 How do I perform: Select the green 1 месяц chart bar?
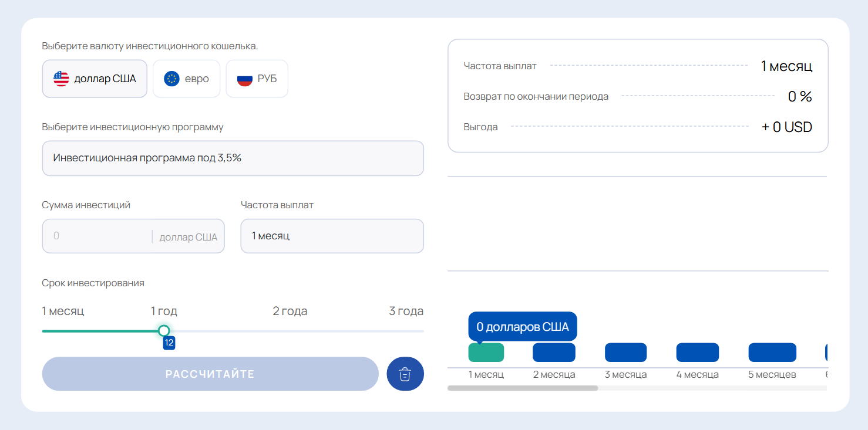click(x=486, y=353)
